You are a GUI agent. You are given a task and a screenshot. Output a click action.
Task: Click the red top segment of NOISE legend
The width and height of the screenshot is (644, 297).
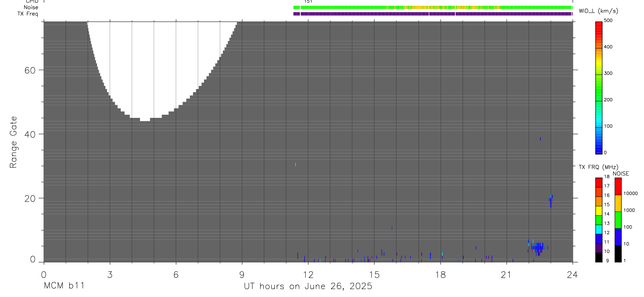click(618, 186)
